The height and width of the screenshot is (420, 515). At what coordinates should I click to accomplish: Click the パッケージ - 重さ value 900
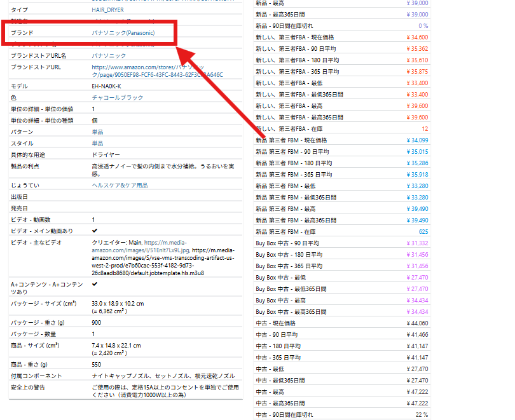click(x=97, y=323)
